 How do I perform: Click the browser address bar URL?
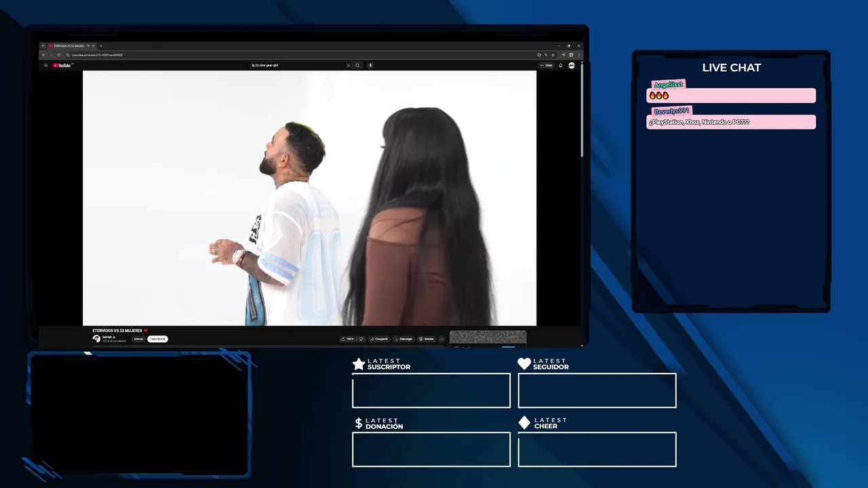[98, 55]
